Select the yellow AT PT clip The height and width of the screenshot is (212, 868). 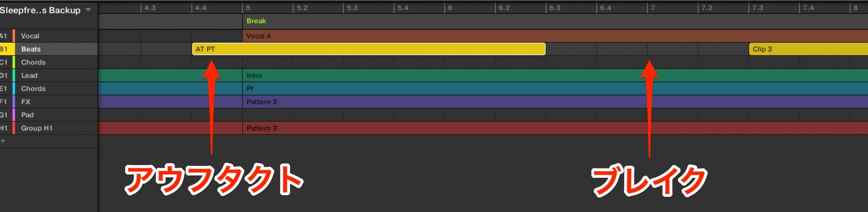pos(369,49)
